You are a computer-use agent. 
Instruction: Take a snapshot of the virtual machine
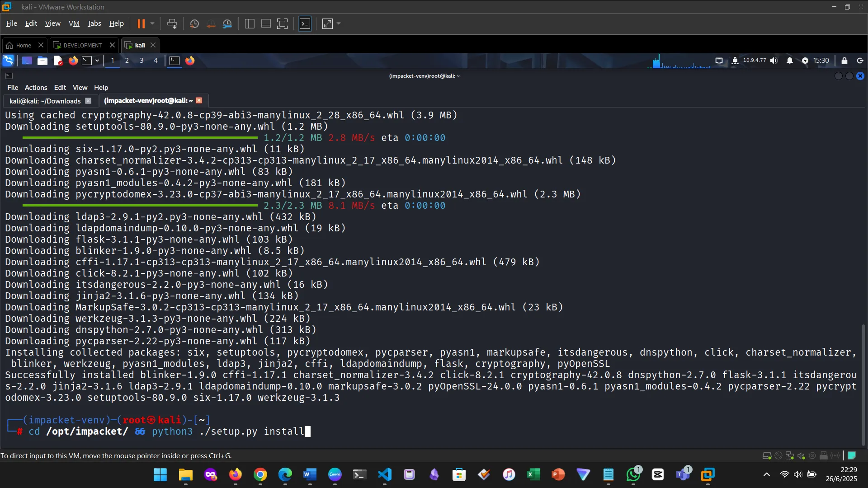(x=194, y=23)
